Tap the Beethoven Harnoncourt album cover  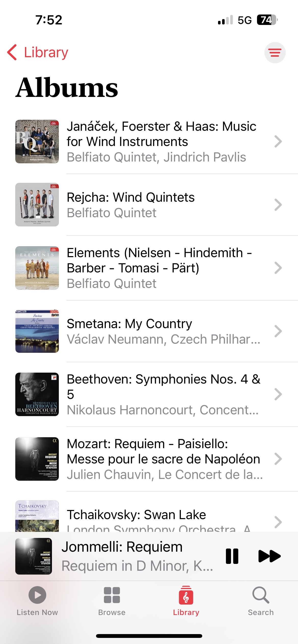click(37, 394)
